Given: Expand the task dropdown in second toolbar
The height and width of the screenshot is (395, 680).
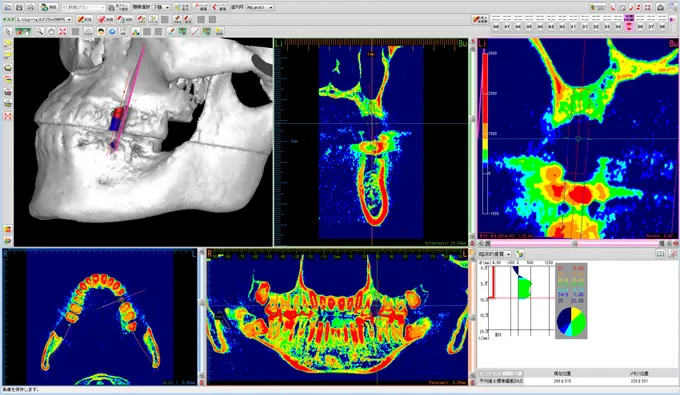Looking at the screenshot, I should [x=43, y=20].
